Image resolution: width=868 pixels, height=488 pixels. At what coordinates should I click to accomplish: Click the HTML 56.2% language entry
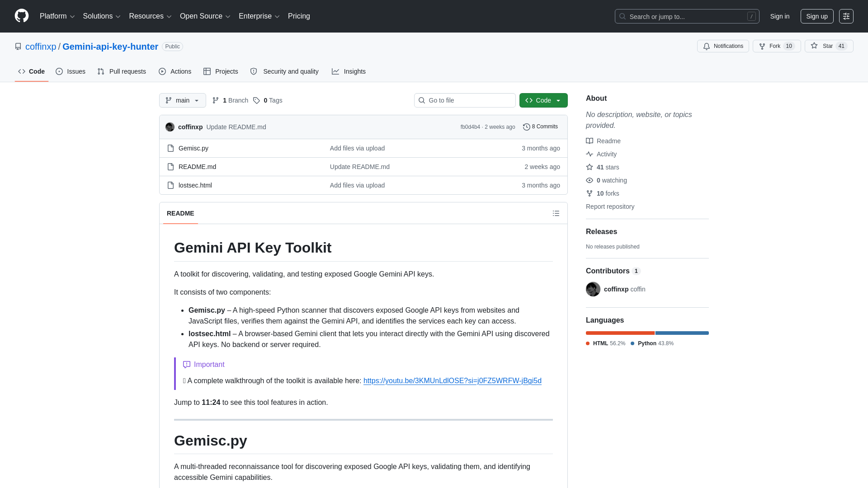[x=606, y=343]
